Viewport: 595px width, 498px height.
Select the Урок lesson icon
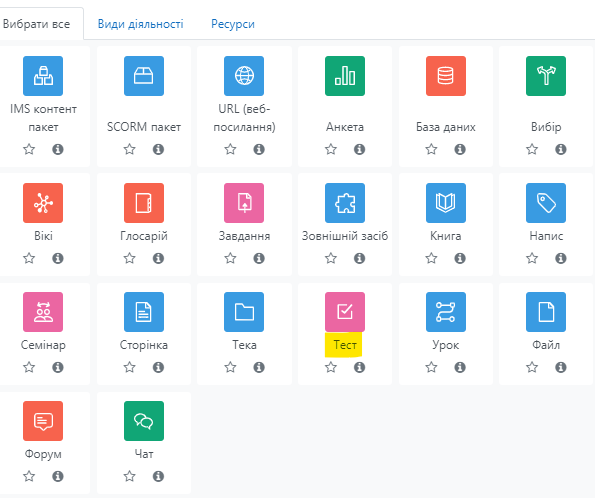445,312
